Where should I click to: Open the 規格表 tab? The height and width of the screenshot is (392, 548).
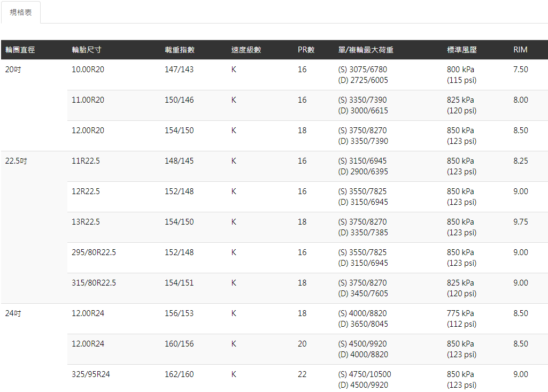tap(21, 12)
